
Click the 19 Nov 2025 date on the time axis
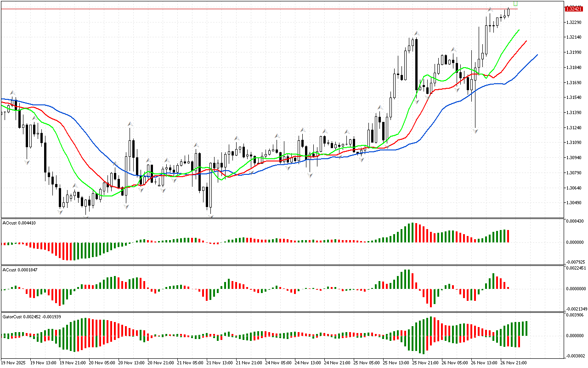pos(14,362)
